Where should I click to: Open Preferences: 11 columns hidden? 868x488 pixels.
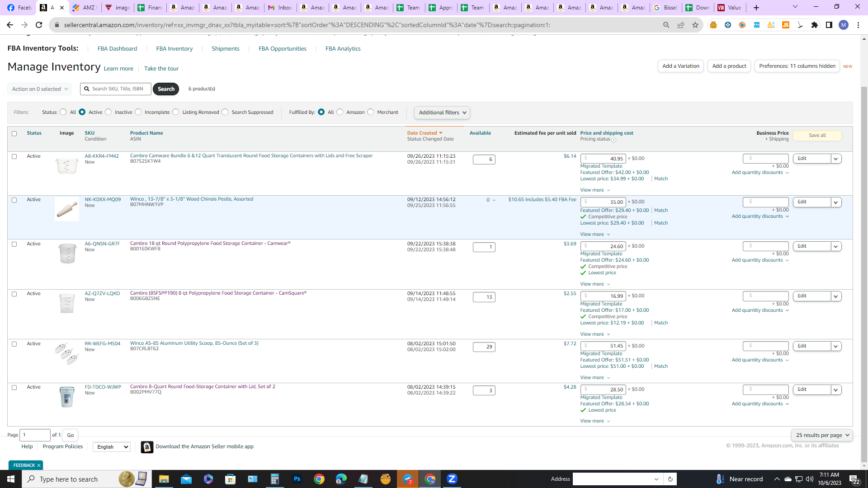(x=797, y=66)
